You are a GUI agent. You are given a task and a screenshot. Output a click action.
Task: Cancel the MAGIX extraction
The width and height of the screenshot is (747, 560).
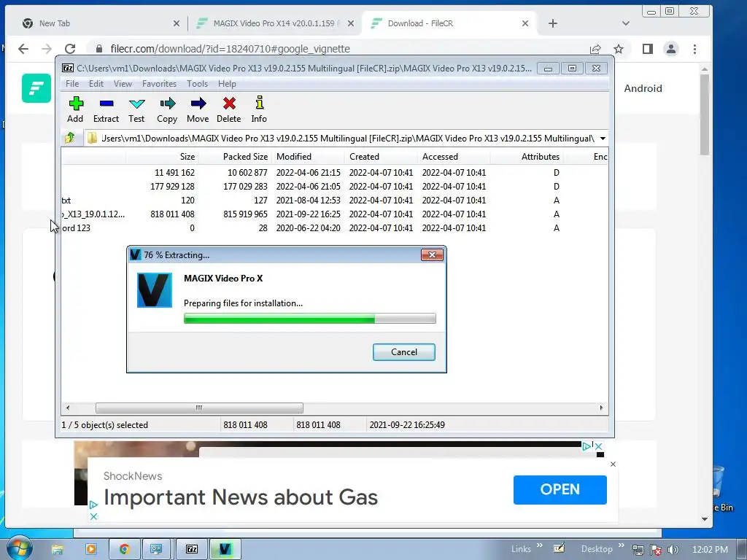(x=404, y=352)
